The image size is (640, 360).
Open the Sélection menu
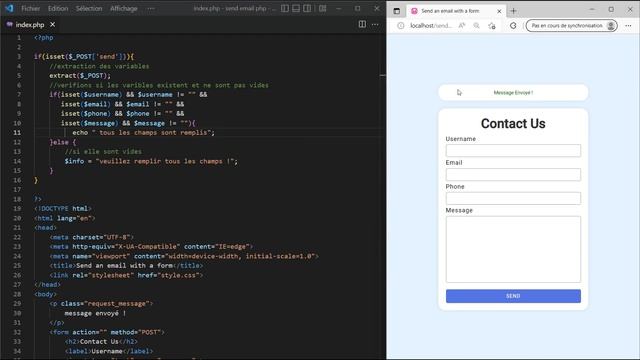(89, 8)
